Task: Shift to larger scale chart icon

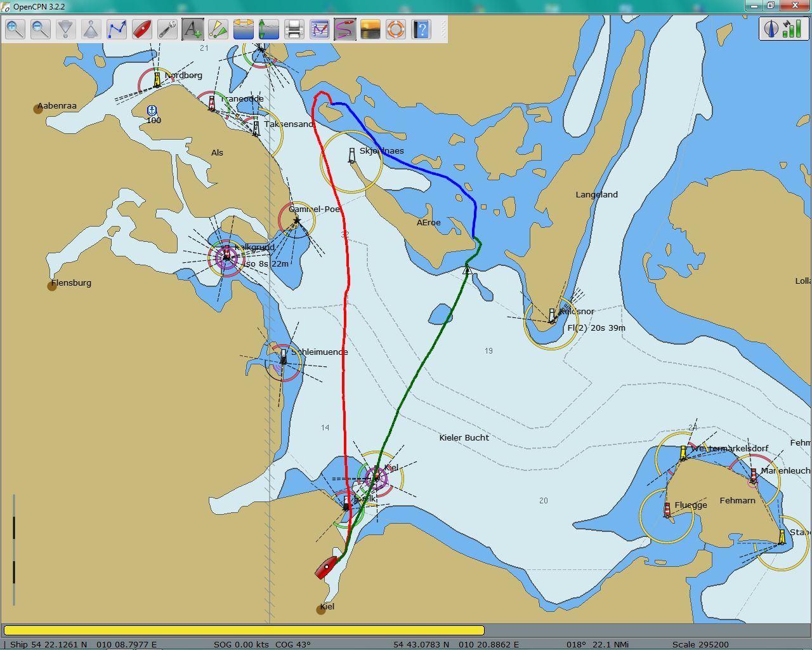Action: tap(91, 29)
